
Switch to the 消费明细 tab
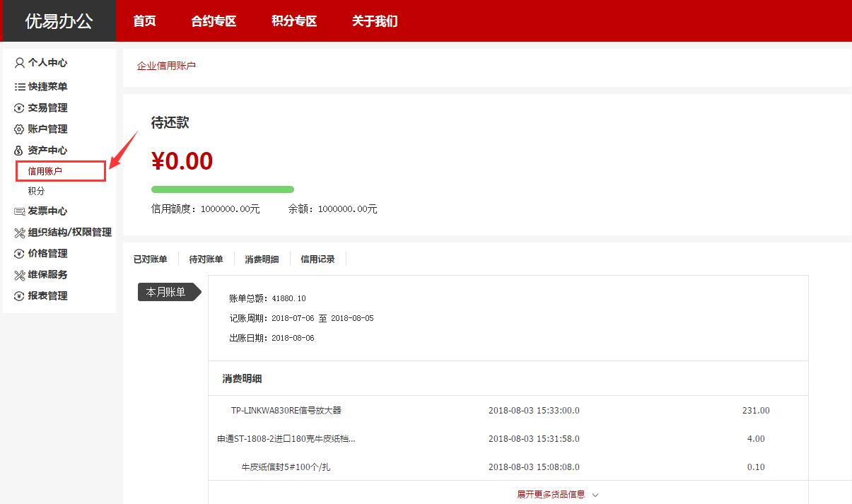click(x=262, y=259)
